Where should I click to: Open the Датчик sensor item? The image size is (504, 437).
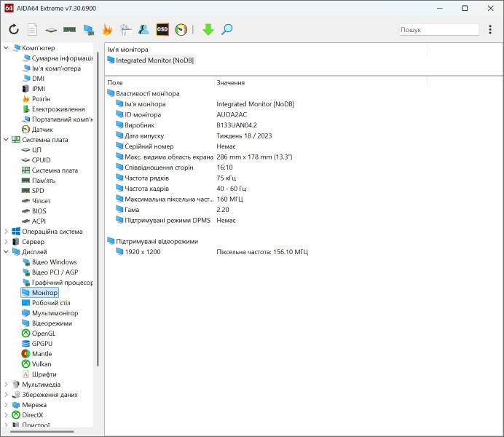click(37, 130)
